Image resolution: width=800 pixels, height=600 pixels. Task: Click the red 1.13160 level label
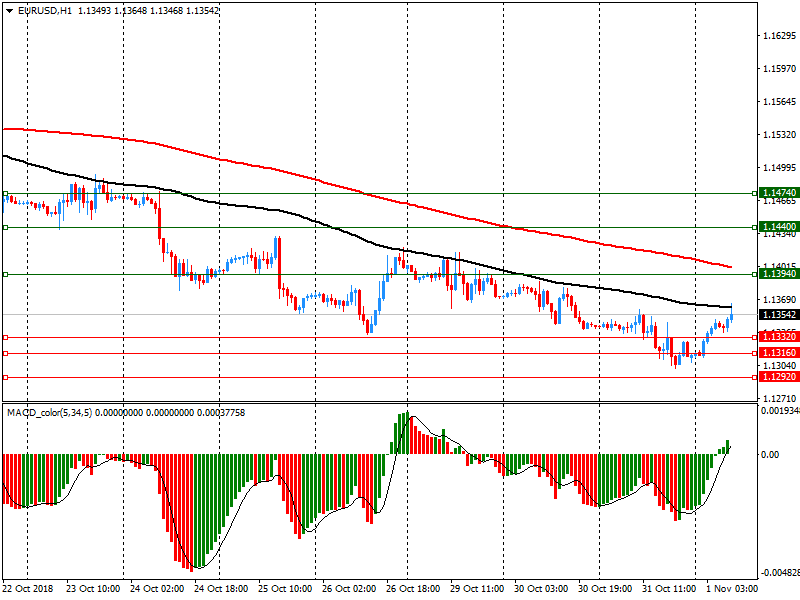point(778,353)
